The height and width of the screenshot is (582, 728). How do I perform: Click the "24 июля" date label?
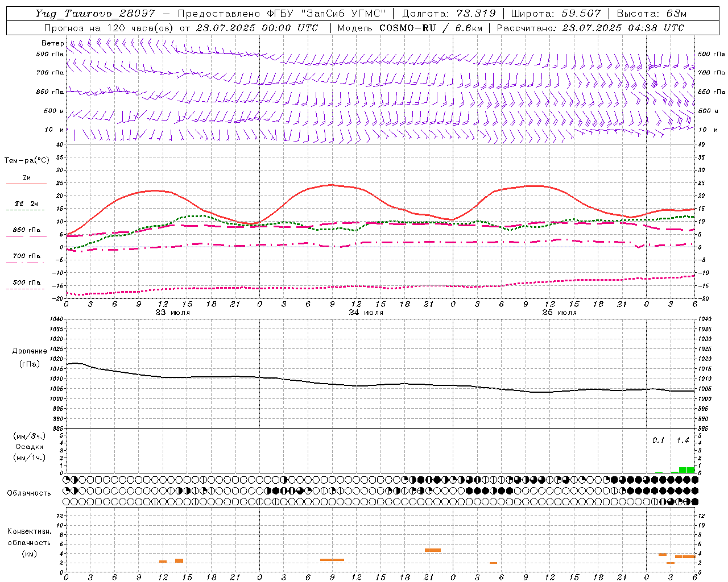click(x=366, y=313)
